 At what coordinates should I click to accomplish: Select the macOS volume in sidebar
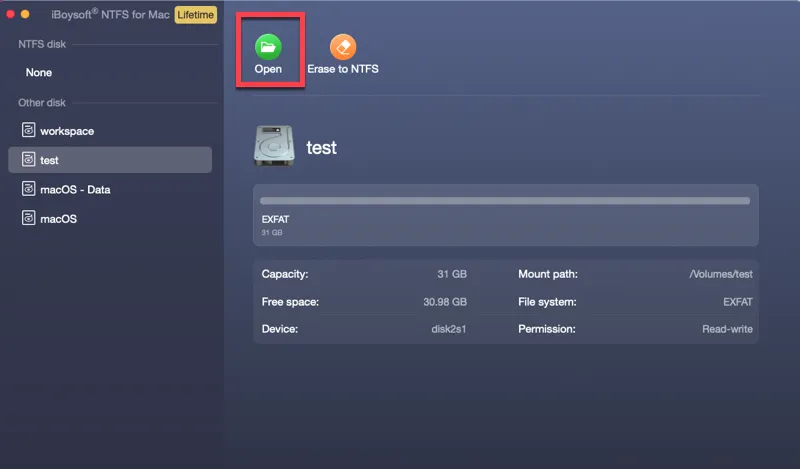[58, 218]
